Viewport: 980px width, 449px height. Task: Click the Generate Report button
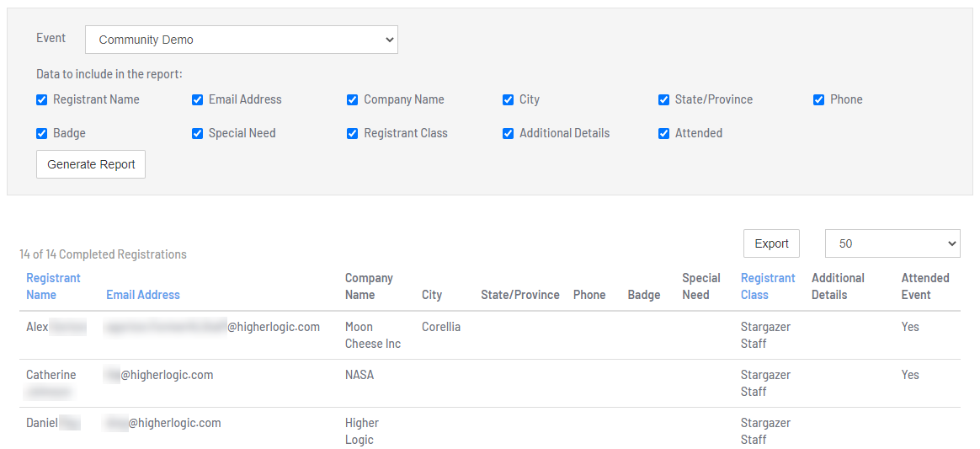click(91, 164)
